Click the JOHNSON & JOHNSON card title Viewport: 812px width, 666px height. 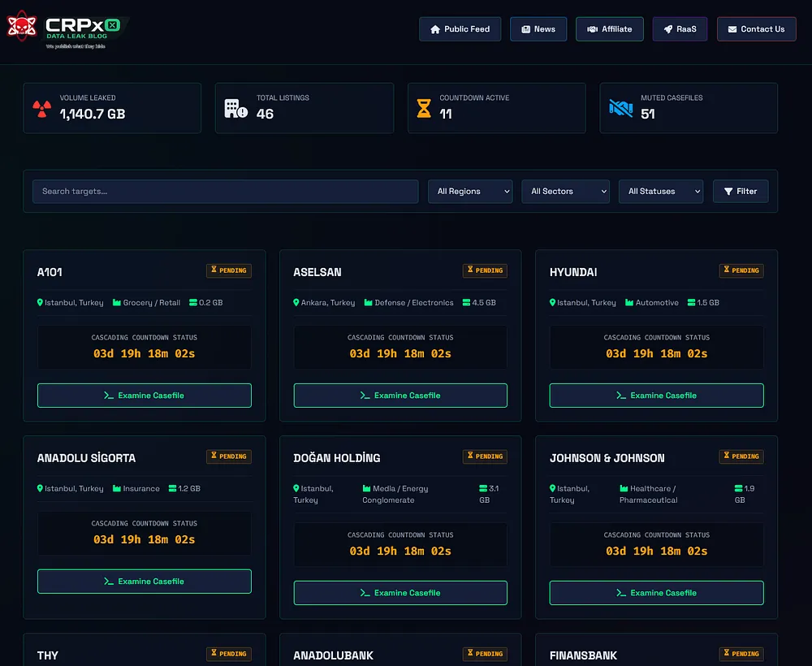click(607, 458)
